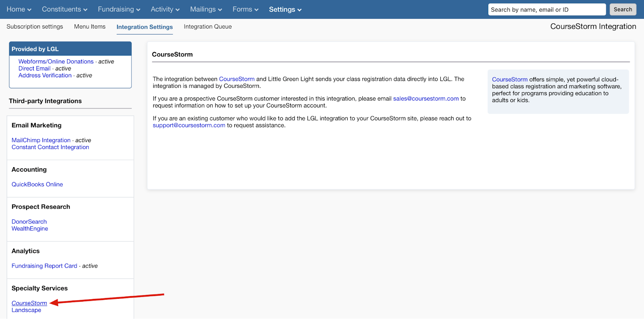The width and height of the screenshot is (644, 319).
Task: Select the Integration Settings tab
Action: coord(144,27)
